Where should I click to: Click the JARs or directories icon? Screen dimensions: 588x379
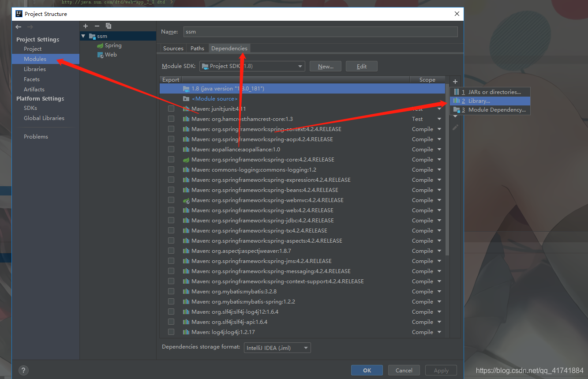[457, 92]
